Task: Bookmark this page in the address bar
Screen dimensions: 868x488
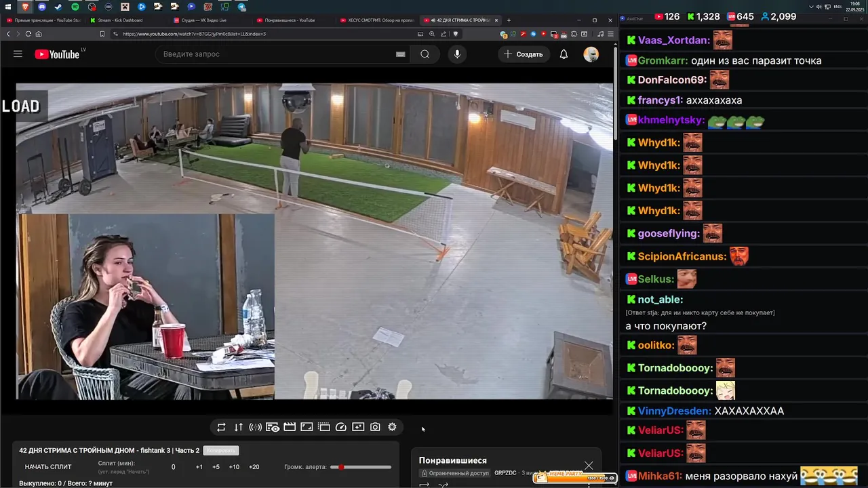Action: pos(102,34)
